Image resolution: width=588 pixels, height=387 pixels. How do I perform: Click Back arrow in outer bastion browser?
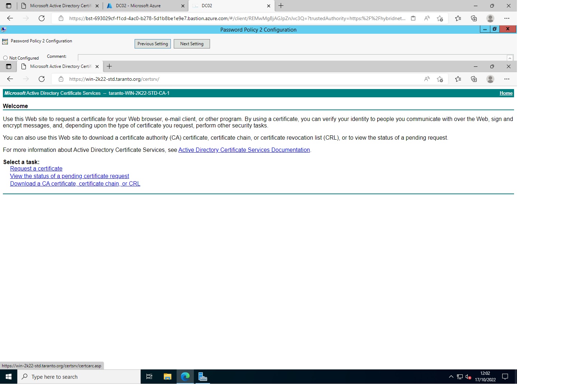(x=10, y=18)
